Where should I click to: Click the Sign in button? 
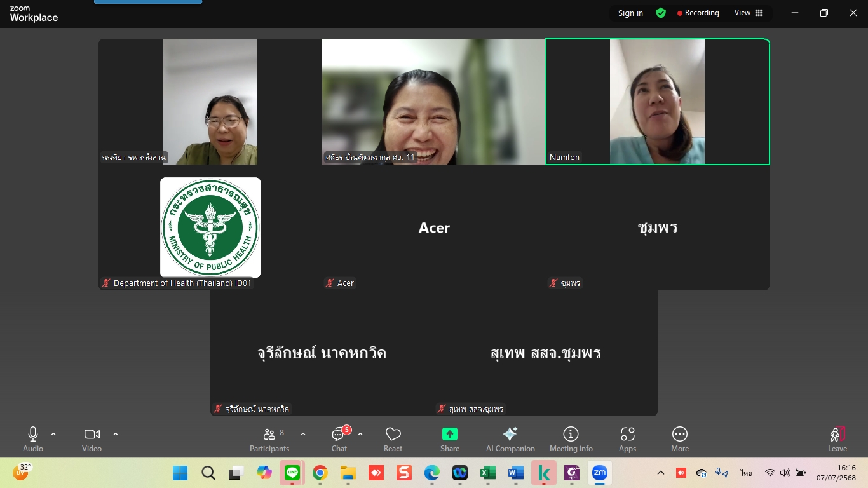click(x=630, y=13)
